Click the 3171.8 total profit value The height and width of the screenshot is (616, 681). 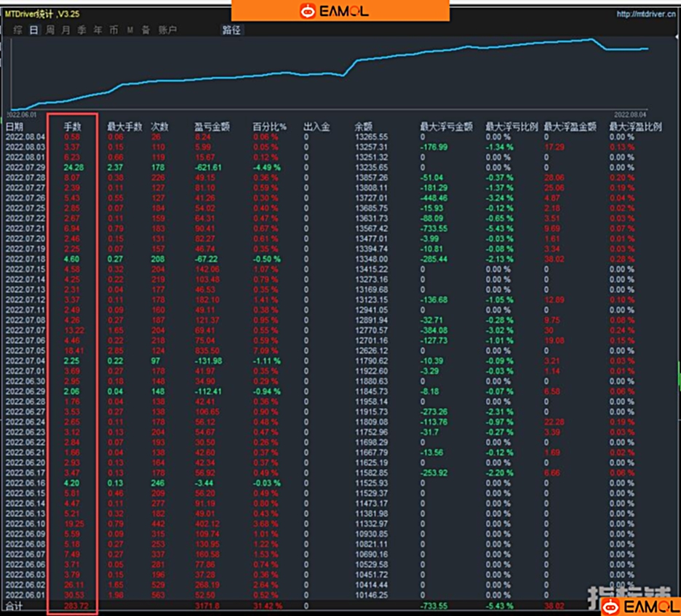[207, 606]
